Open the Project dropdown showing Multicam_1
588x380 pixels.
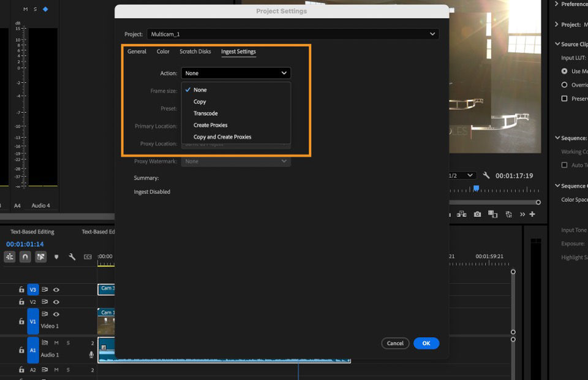[293, 34]
